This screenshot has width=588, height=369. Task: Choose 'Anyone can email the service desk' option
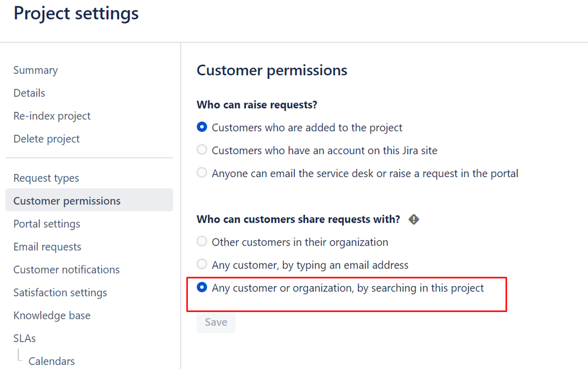pyautogui.click(x=202, y=173)
